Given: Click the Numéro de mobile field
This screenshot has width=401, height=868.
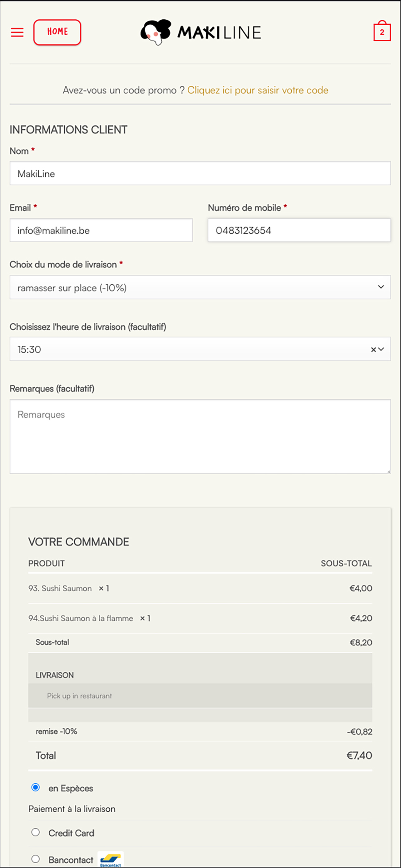Looking at the screenshot, I should pos(299,231).
